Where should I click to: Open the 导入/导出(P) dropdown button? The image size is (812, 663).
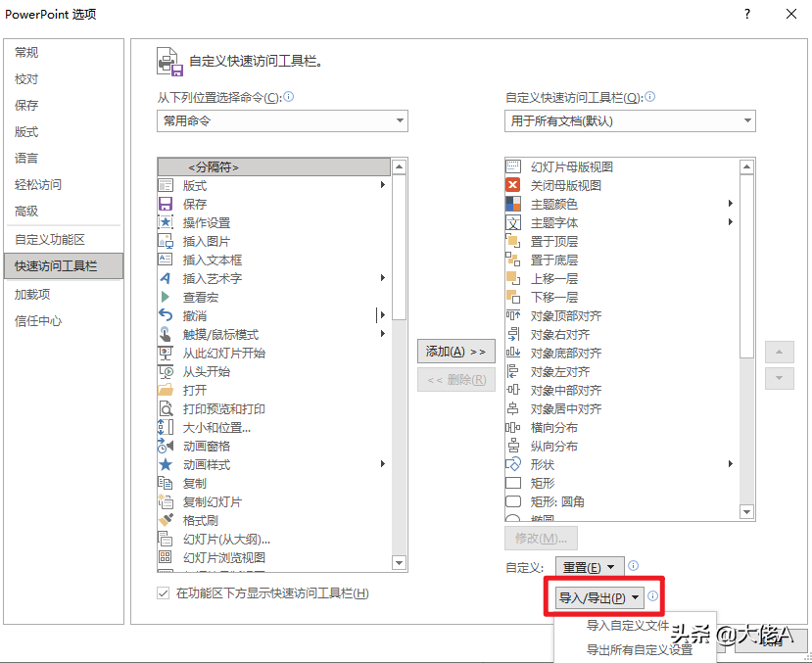(x=599, y=597)
